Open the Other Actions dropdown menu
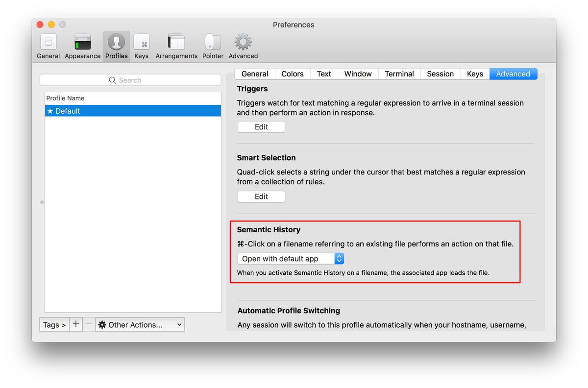 [x=140, y=324]
